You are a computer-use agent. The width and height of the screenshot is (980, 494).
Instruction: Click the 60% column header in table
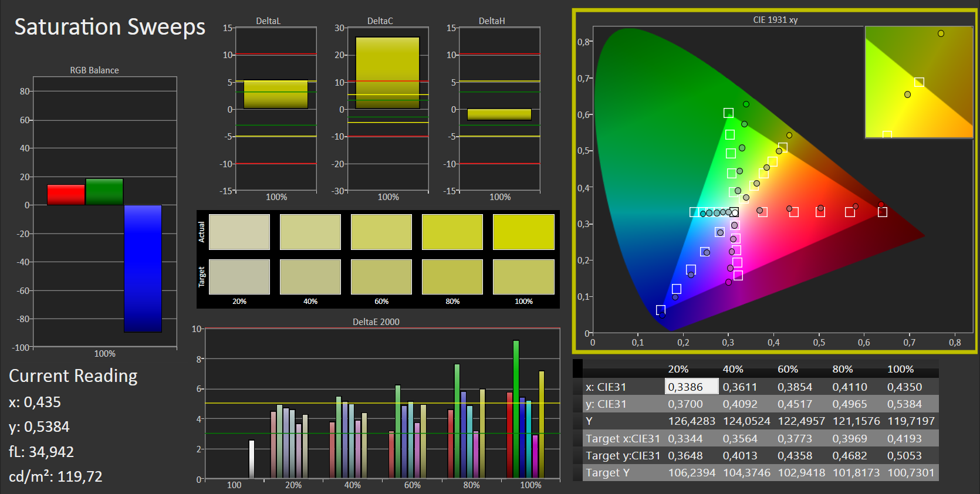point(788,369)
